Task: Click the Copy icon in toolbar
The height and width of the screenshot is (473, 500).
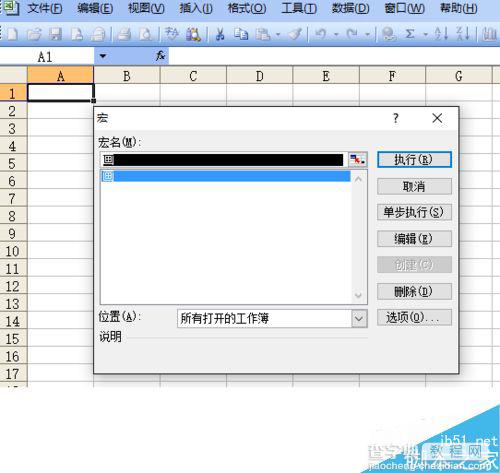Action: (x=241, y=34)
